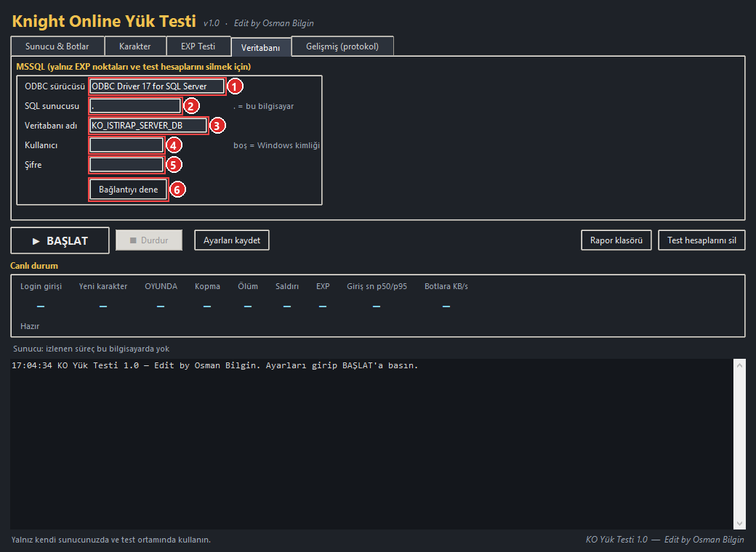Viewport: 756px width, 552px height.
Task: Go to the EXP Testi tab
Action: tap(198, 46)
